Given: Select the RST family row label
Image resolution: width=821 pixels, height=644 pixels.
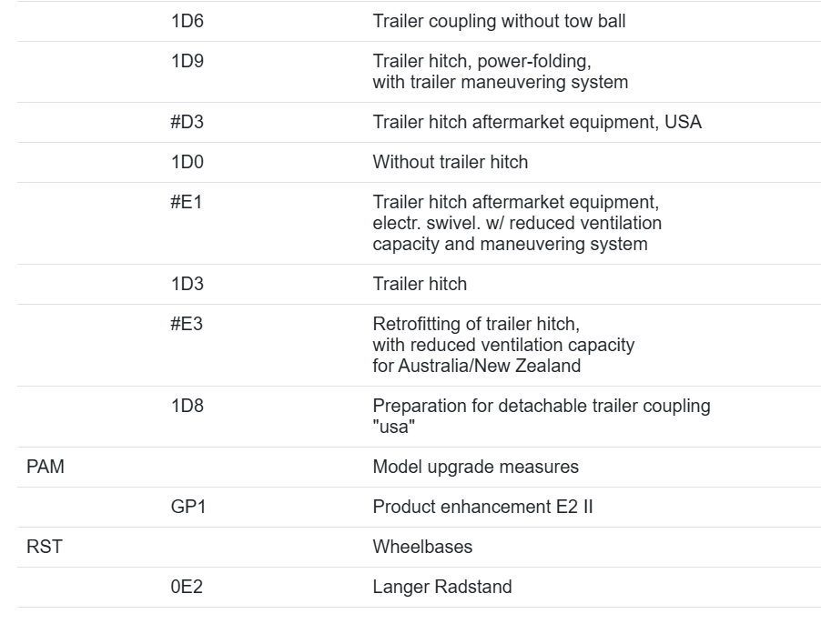Looking at the screenshot, I should pos(45,547).
